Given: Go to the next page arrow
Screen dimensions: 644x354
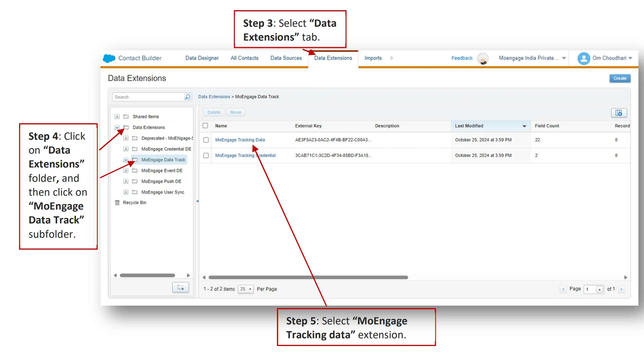Looking at the screenshot, I should [x=621, y=289].
